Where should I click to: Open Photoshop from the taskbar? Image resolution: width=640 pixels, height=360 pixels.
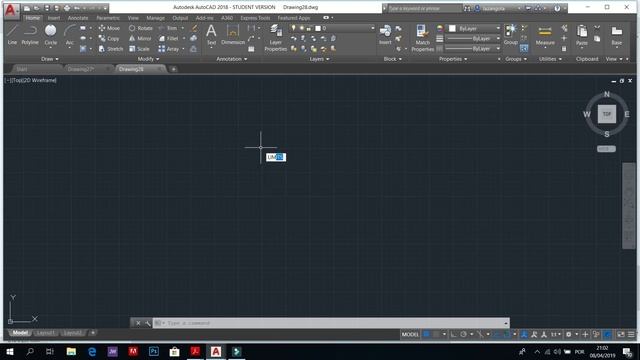pos(154,352)
